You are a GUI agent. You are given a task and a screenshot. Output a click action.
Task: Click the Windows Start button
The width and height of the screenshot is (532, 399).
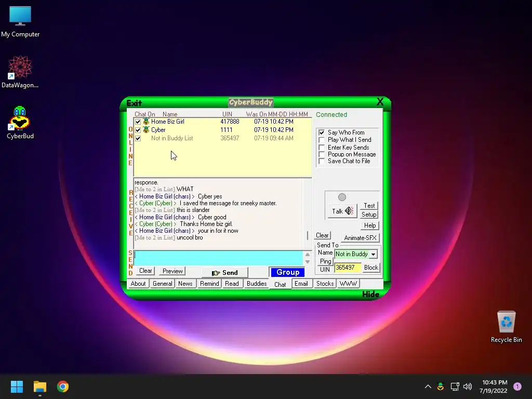pyautogui.click(x=17, y=387)
